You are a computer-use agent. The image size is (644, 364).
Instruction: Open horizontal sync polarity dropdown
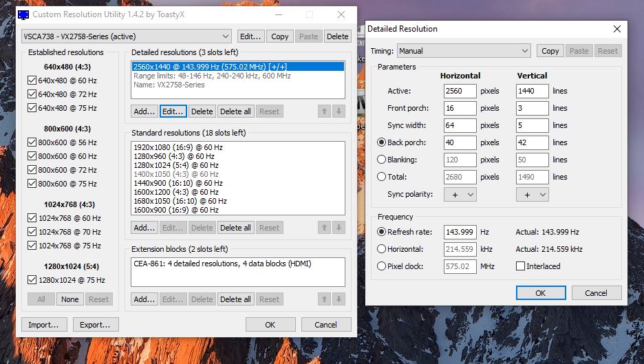[460, 195]
